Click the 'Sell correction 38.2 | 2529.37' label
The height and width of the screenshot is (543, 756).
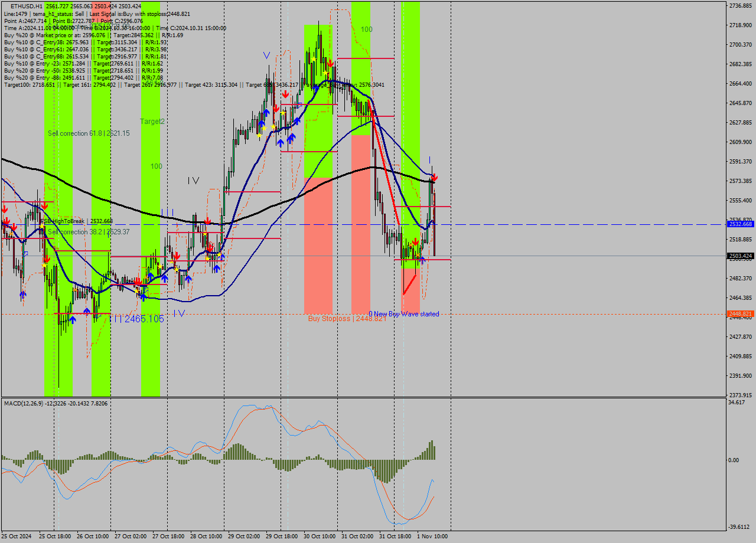click(89, 232)
